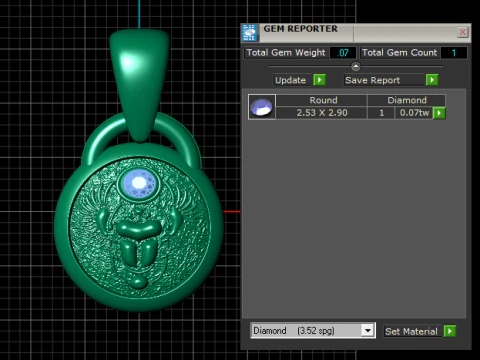Click the '0.07tw' weight cell
This screenshot has width=480, height=360.
(x=414, y=113)
